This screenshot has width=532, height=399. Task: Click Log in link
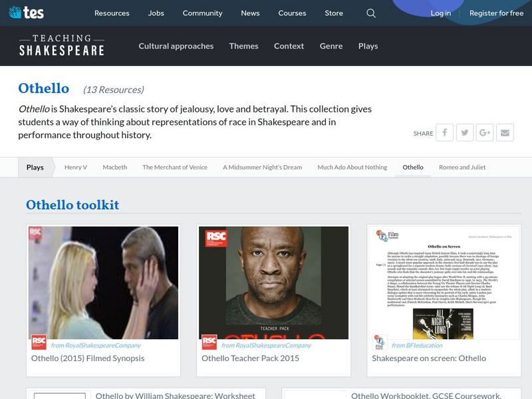[x=441, y=13]
